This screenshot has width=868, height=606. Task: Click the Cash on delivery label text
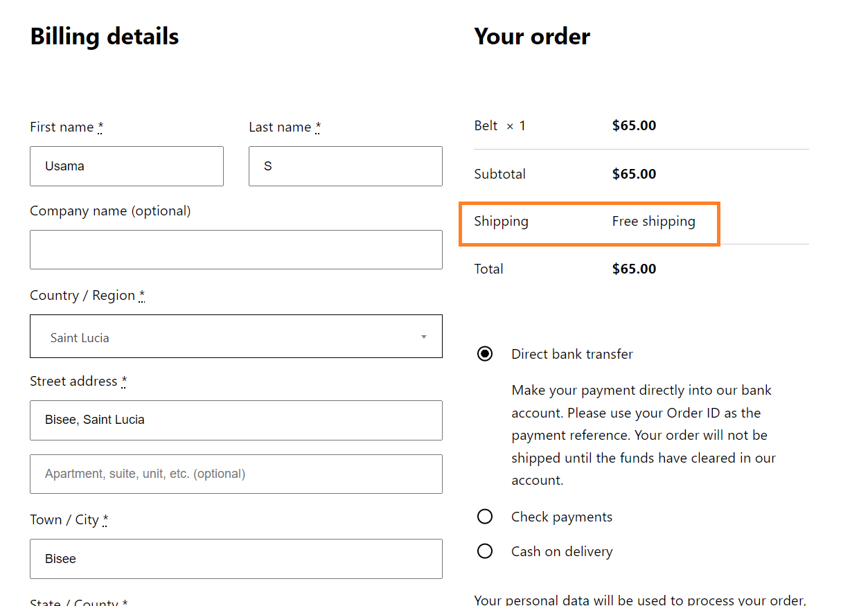(562, 552)
